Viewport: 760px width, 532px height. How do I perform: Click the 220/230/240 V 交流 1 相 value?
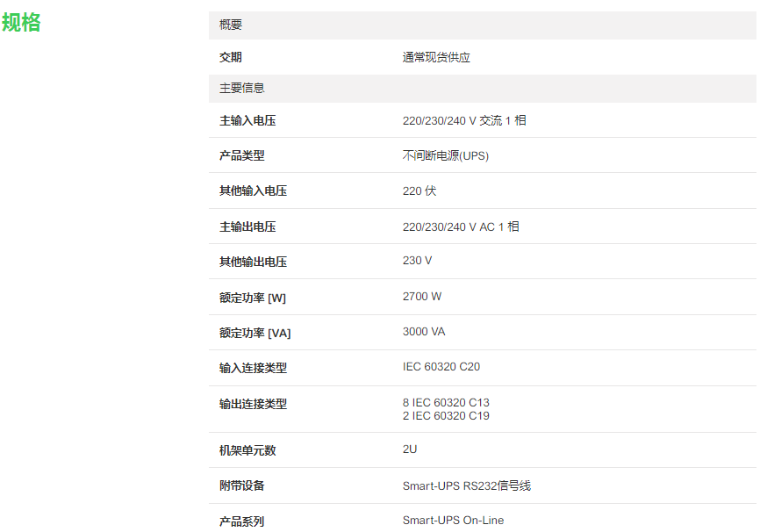click(x=464, y=120)
